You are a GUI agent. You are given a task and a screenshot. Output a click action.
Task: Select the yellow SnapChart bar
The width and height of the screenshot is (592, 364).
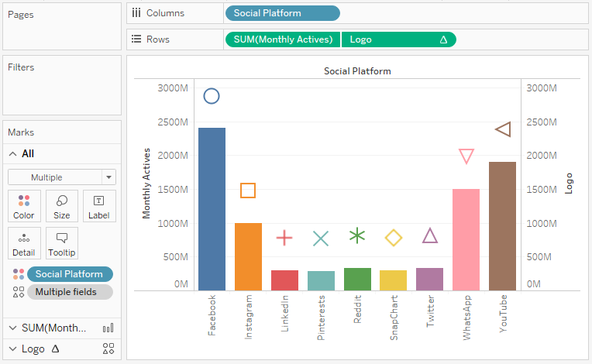(393, 280)
